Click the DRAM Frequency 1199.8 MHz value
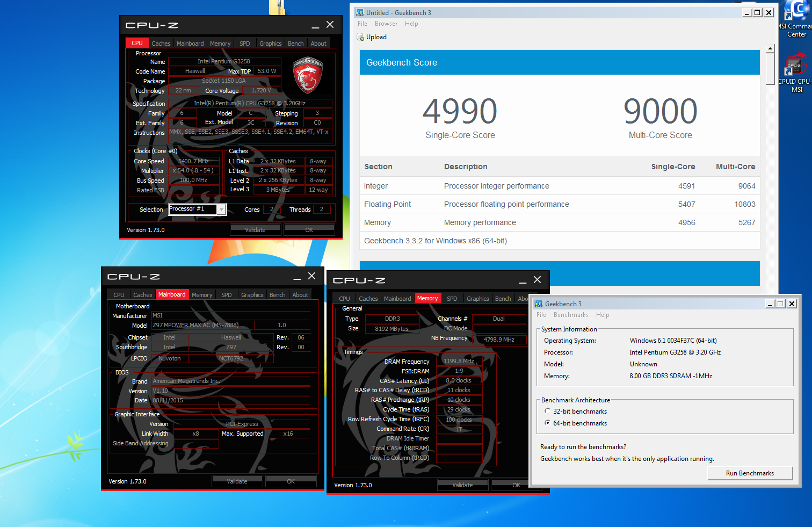 tap(459, 361)
